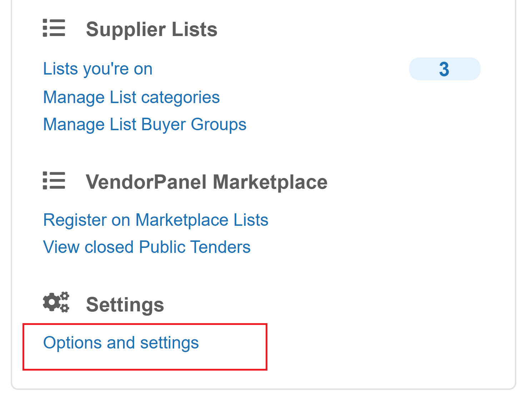
Task: Open Manage List categories
Action: (x=131, y=97)
